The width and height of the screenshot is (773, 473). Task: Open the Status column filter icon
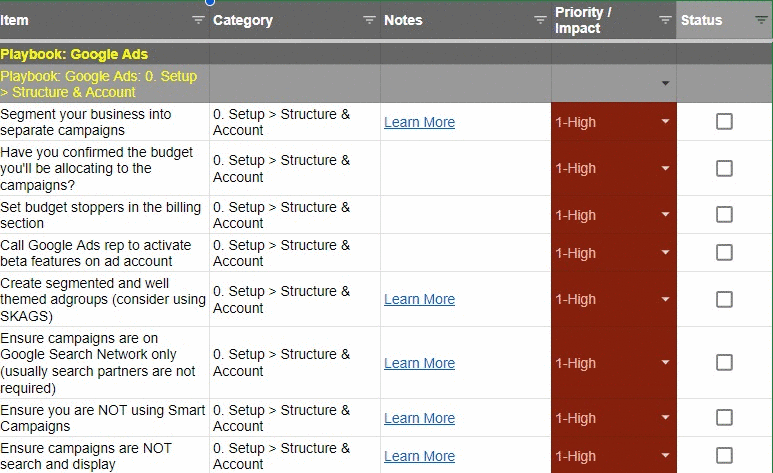pyautogui.click(x=761, y=20)
